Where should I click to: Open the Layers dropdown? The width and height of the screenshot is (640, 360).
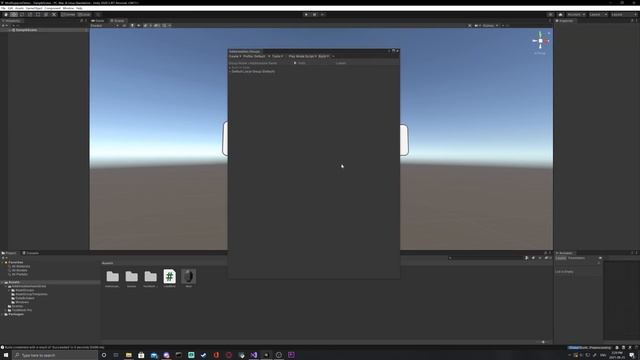point(597,15)
